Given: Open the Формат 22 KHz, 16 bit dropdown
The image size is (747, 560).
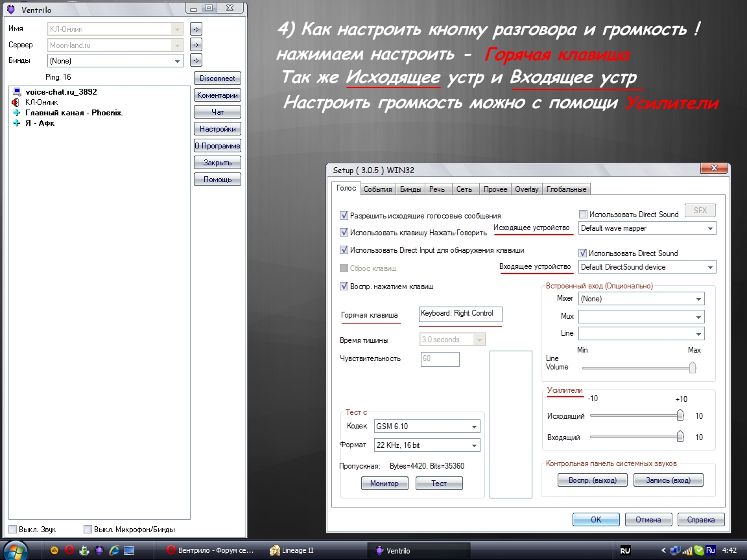Looking at the screenshot, I should coord(427,445).
